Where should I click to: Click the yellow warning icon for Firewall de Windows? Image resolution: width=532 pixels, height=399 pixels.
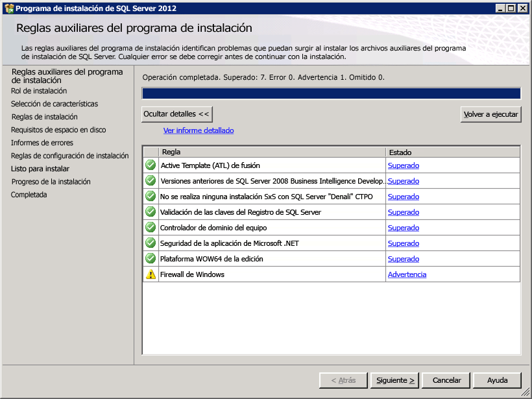pyautogui.click(x=150, y=274)
